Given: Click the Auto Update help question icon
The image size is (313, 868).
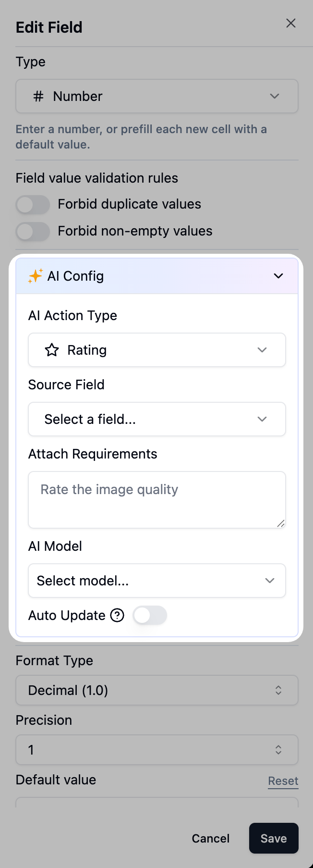Looking at the screenshot, I should click(117, 615).
